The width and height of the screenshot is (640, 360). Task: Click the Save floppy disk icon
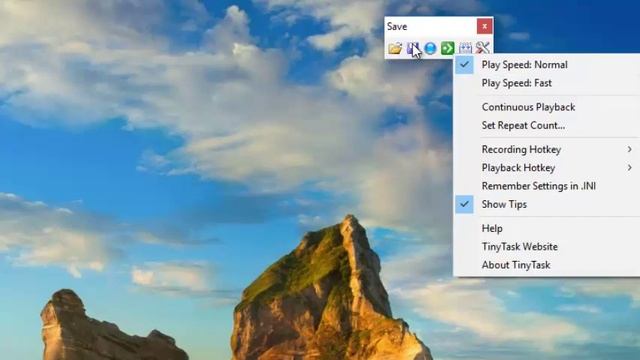click(x=413, y=48)
